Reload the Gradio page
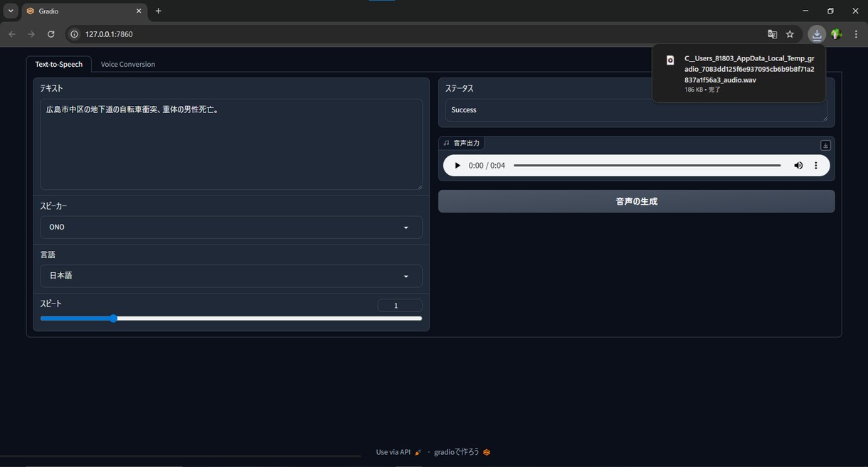The image size is (868, 467). (x=51, y=34)
